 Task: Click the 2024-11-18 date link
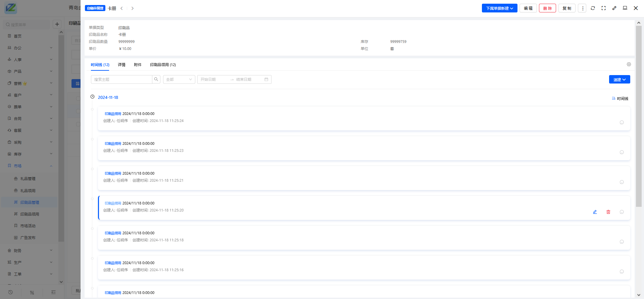tap(108, 98)
